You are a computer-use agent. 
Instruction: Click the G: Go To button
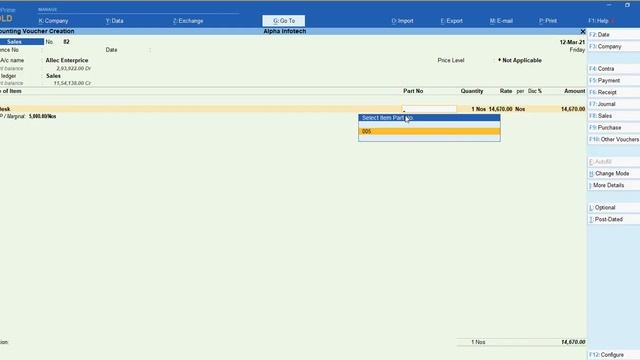(x=284, y=21)
